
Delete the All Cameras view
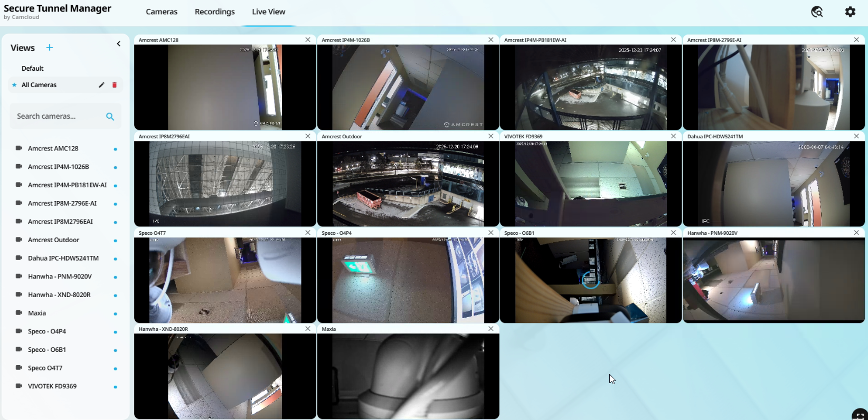point(114,85)
